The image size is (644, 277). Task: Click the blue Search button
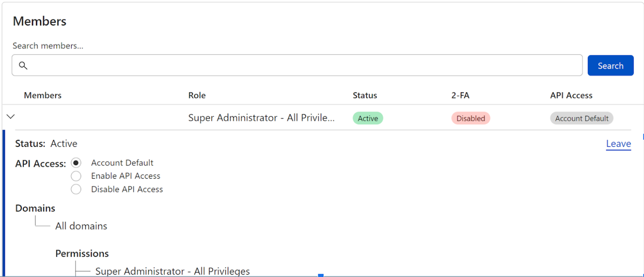click(x=611, y=65)
